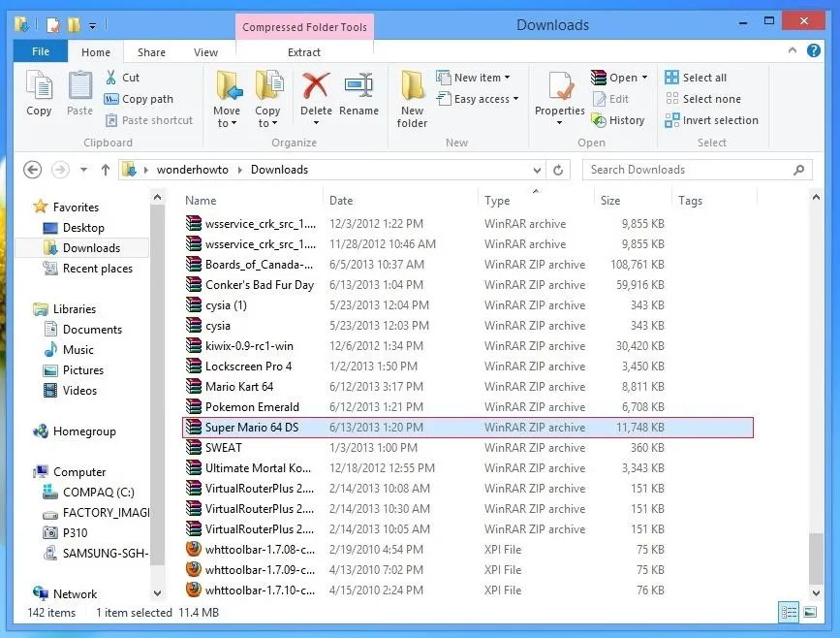Image resolution: width=840 pixels, height=638 pixels.
Task: Open the Move to dropdown
Action: [x=227, y=117]
